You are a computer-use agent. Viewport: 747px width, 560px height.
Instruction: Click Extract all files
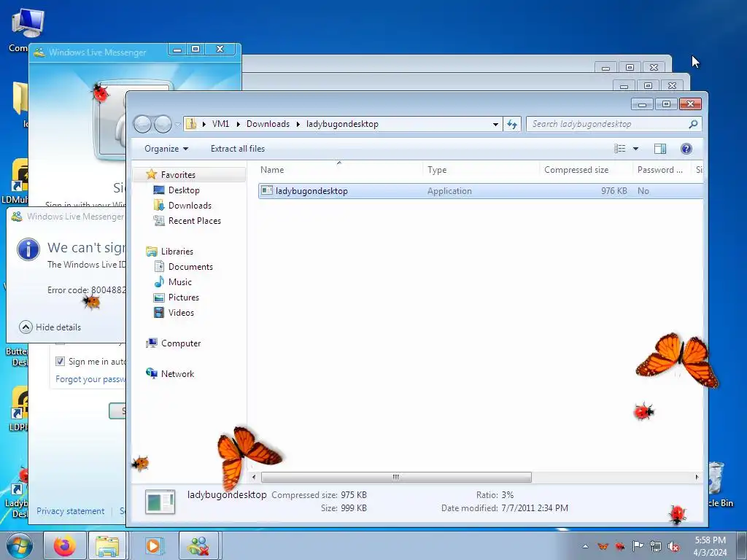point(238,149)
